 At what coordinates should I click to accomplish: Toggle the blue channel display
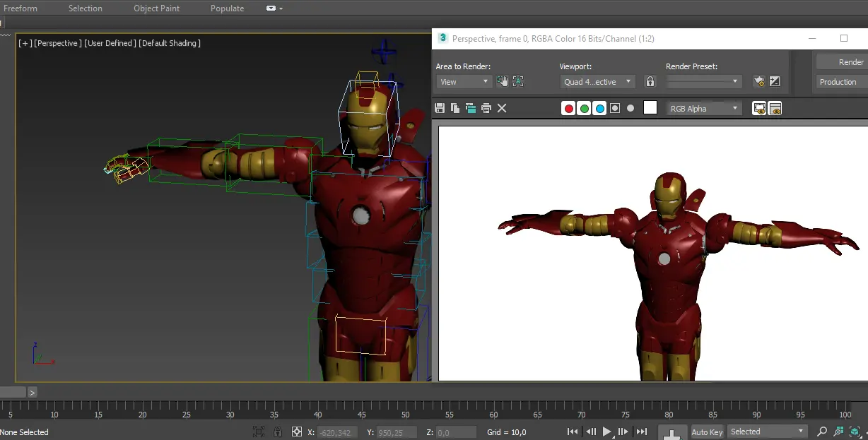click(x=599, y=108)
